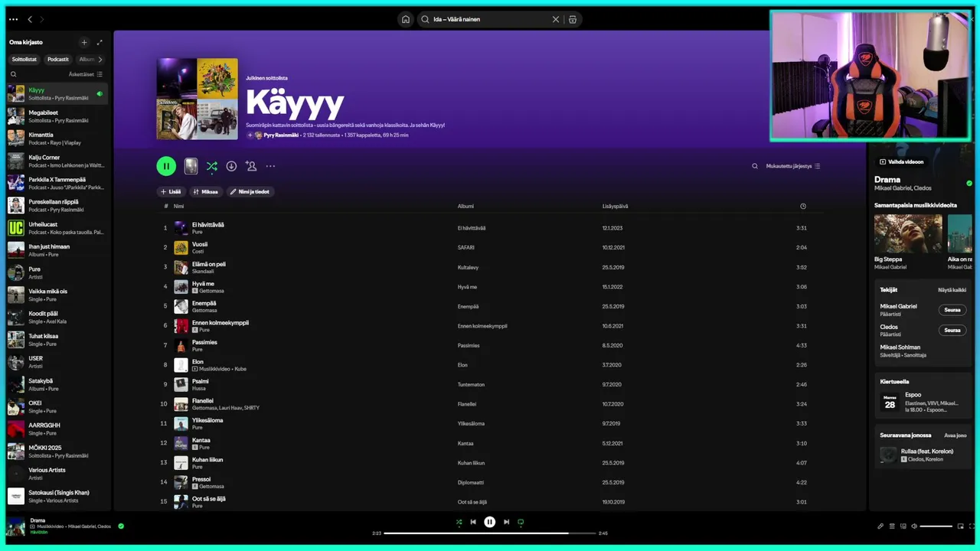Download the Käyyy playlist
This screenshot has height=551, width=980.
coord(231,166)
